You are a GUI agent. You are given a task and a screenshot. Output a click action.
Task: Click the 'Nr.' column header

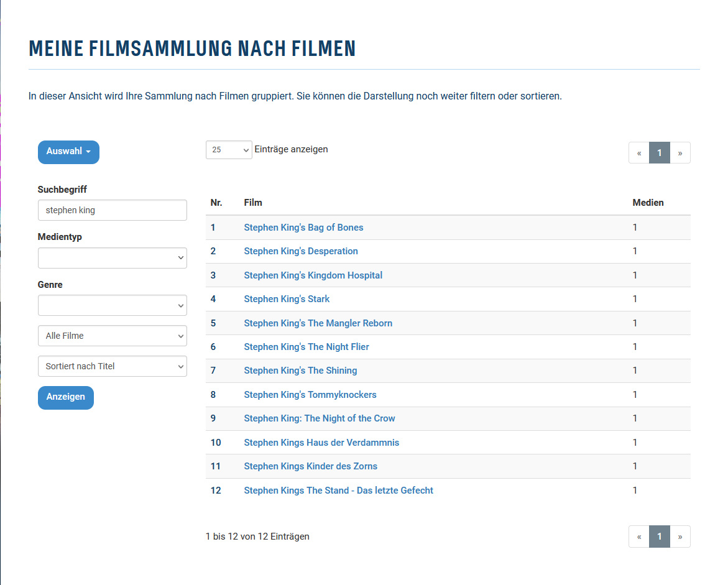coord(216,203)
